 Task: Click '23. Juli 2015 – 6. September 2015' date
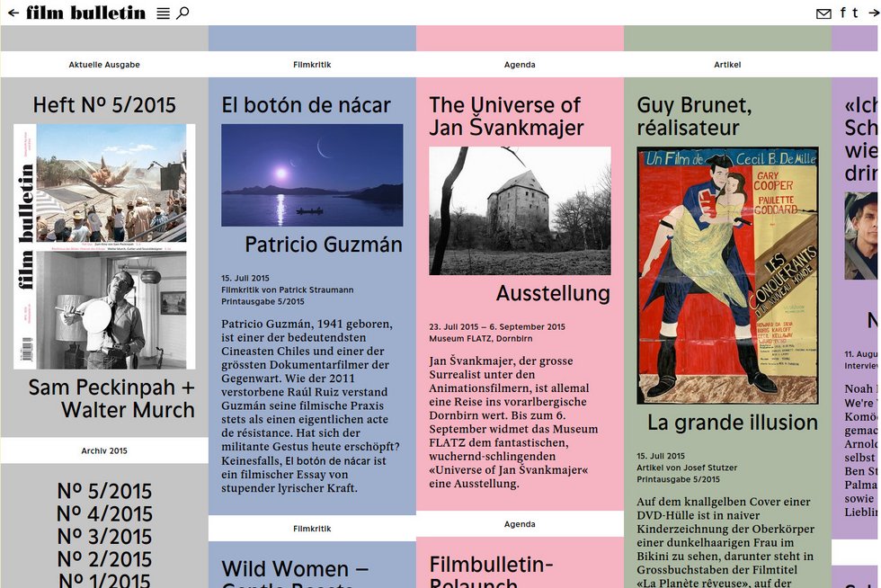[497, 326]
